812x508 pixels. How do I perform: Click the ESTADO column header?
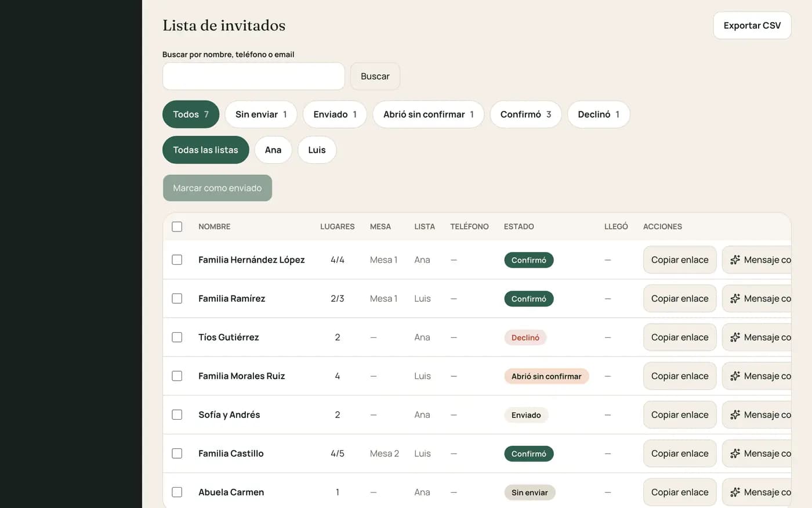click(x=519, y=226)
